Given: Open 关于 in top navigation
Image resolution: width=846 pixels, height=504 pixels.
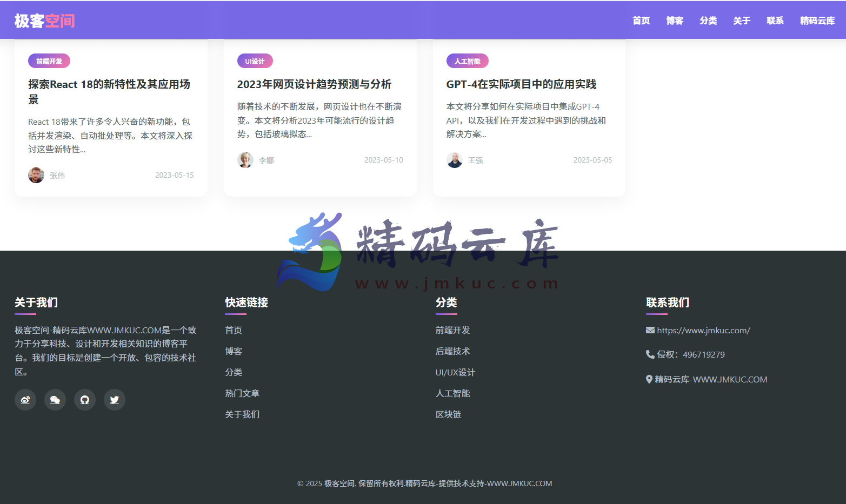Looking at the screenshot, I should pyautogui.click(x=742, y=21).
